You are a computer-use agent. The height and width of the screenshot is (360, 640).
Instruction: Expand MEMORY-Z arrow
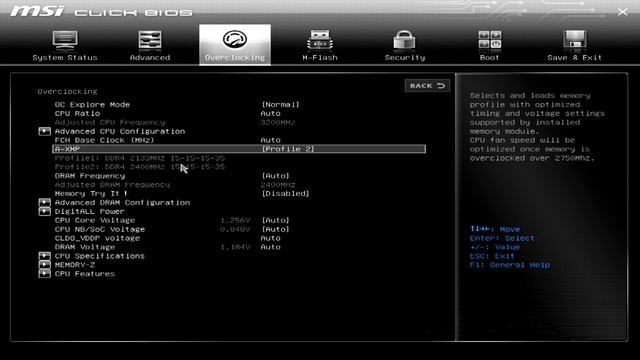point(44,265)
